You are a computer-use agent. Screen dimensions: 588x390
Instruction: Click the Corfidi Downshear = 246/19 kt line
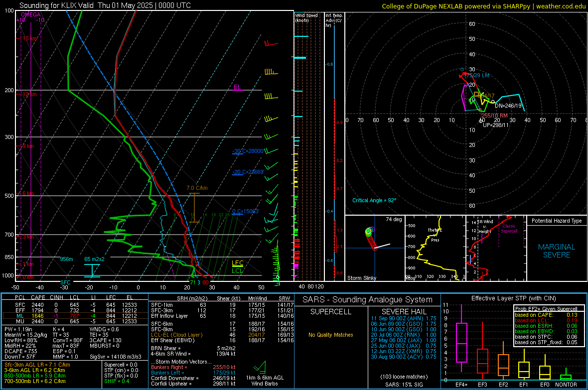193,378
